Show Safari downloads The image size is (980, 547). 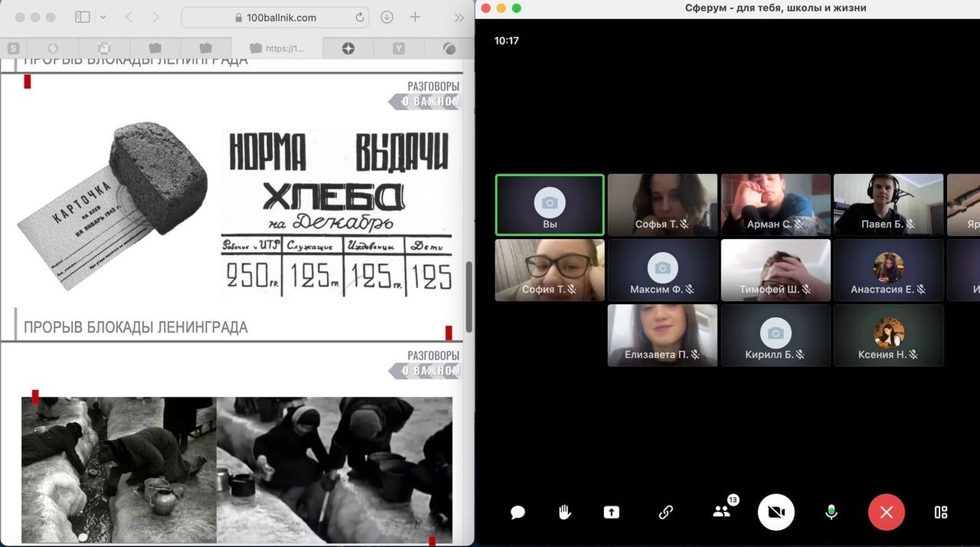[387, 17]
